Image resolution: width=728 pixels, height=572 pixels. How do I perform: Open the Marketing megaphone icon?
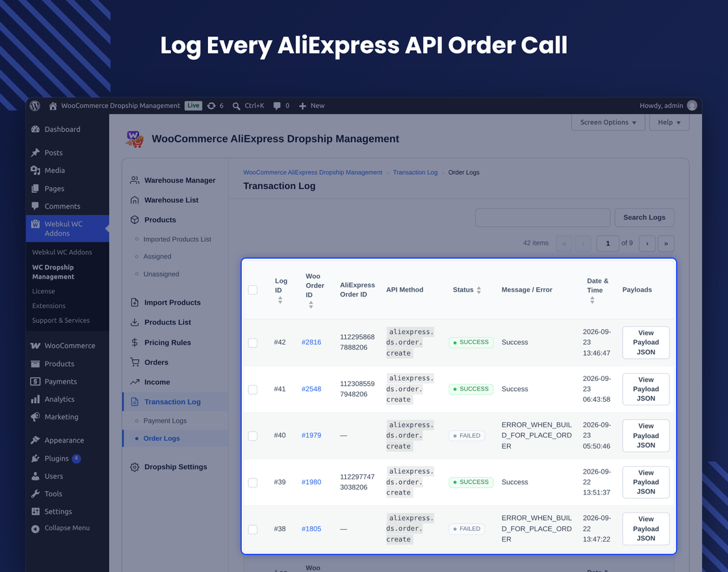[35, 417]
